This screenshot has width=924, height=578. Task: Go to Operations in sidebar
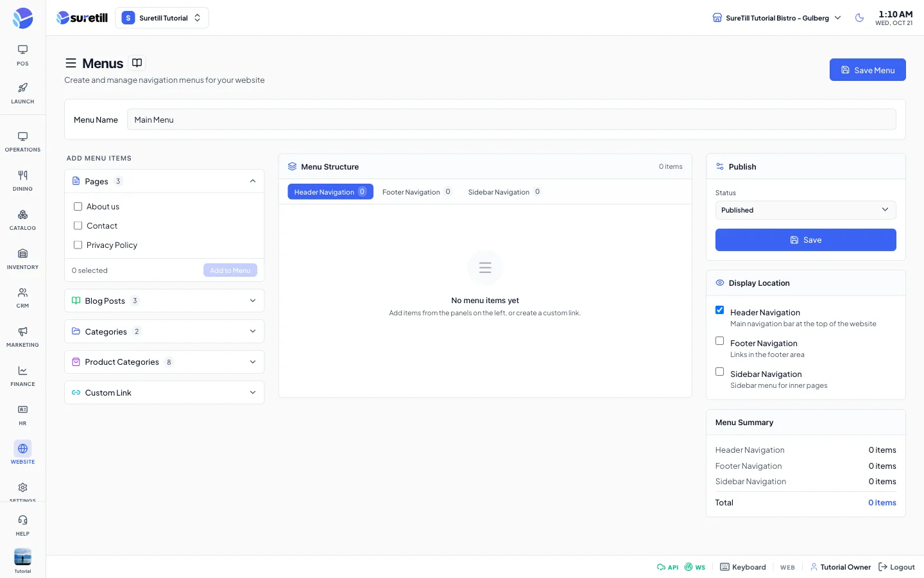click(22, 142)
